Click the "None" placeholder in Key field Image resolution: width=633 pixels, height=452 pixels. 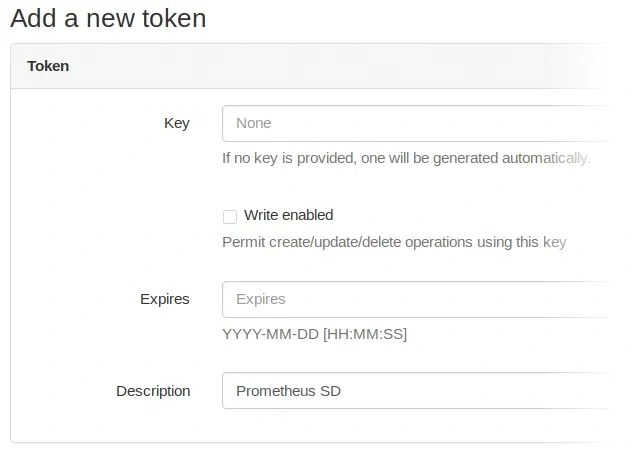pyautogui.click(x=254, y=123)
